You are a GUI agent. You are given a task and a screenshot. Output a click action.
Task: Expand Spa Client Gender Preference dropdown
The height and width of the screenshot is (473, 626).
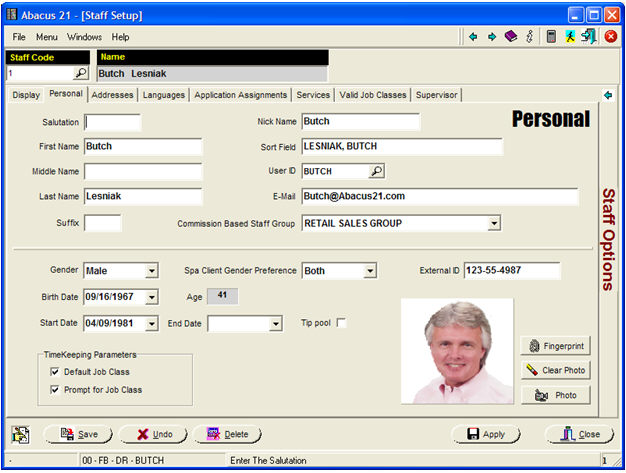[369, 271]
